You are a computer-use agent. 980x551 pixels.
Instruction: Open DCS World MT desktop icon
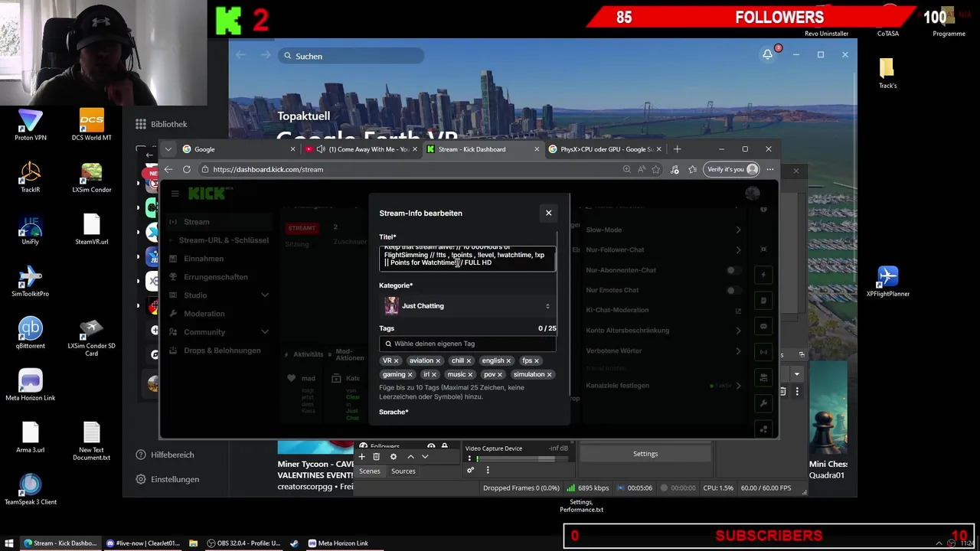[91, 125]
